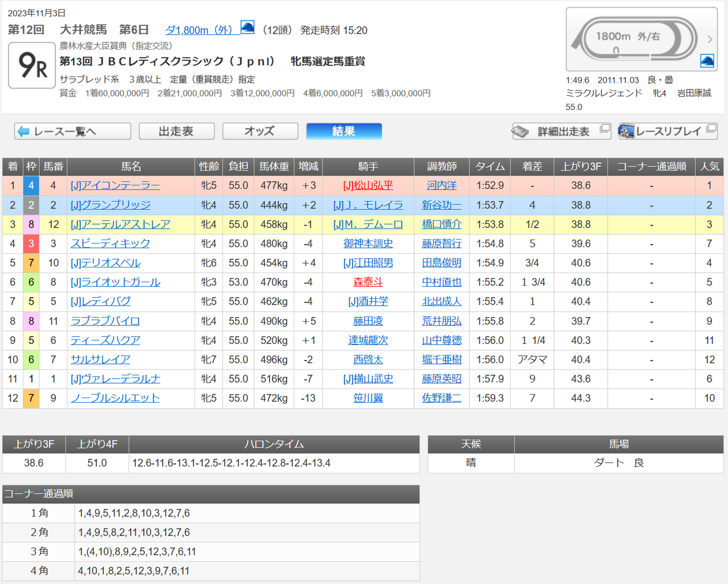Open horse ティーズハクア link
Viewport: 728px width, 584px height.
(106, 340)
